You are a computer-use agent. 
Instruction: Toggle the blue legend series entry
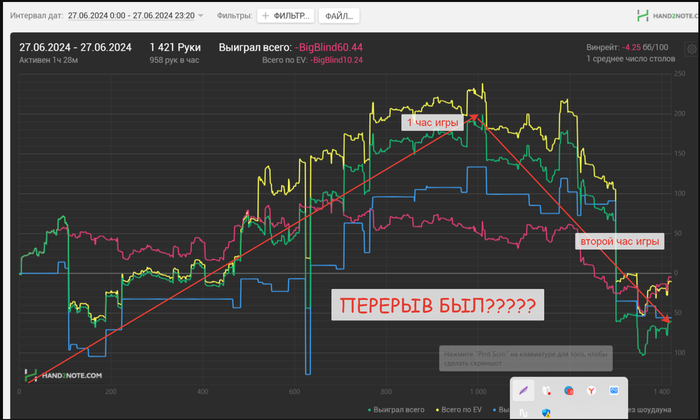(501, 409)
